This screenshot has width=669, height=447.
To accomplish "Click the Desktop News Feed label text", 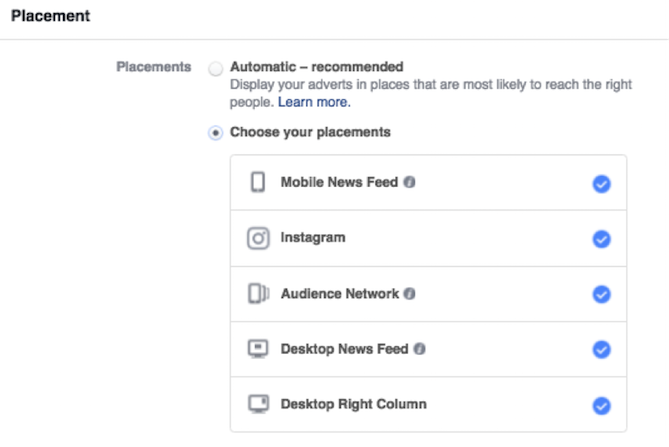I will coord(344,349).
